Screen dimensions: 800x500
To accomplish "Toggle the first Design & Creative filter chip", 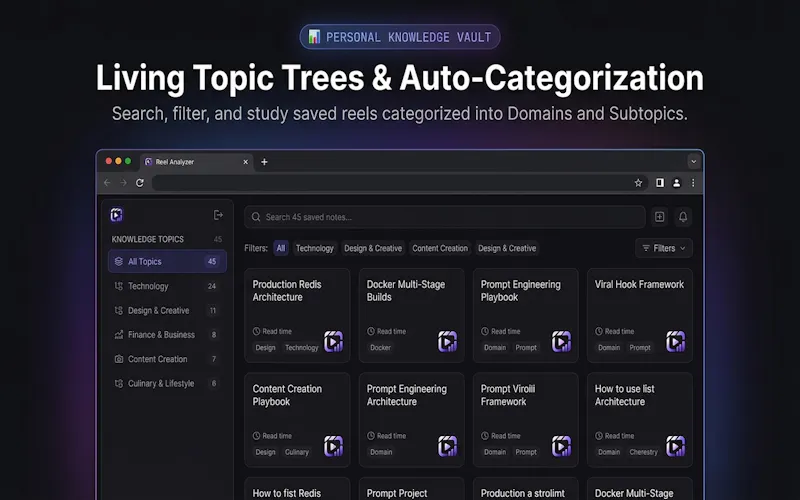I will (373, 248).
